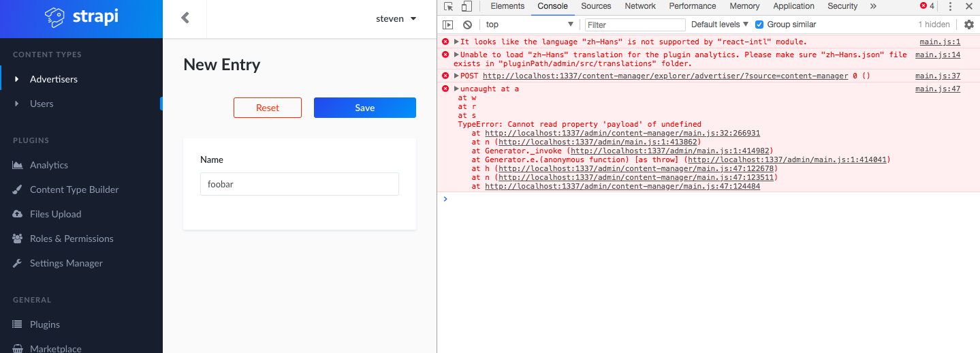Viewport: 980px width, 353px height.
Task: Switch to the Memory tab
Action: (744, 6)
